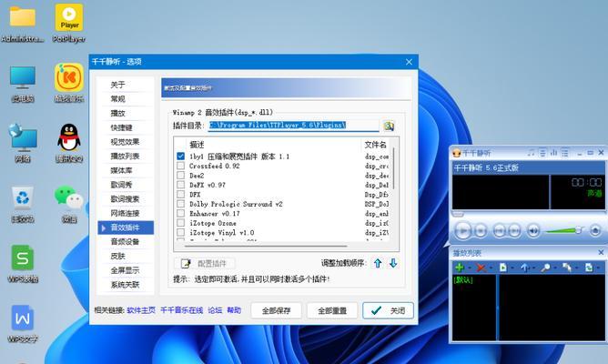Select 快捷键 in the options sidebar
608x364 pixels.
[126, 127]
